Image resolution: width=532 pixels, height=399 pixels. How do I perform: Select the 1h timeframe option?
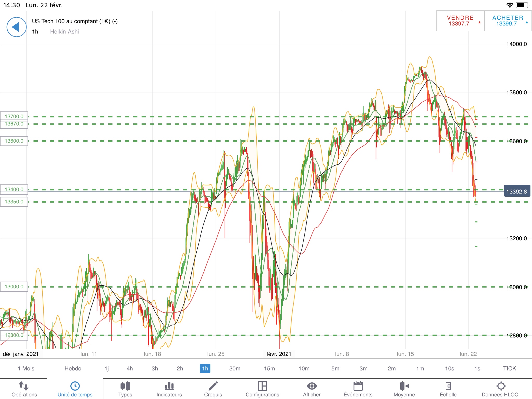tap(205, 368)
